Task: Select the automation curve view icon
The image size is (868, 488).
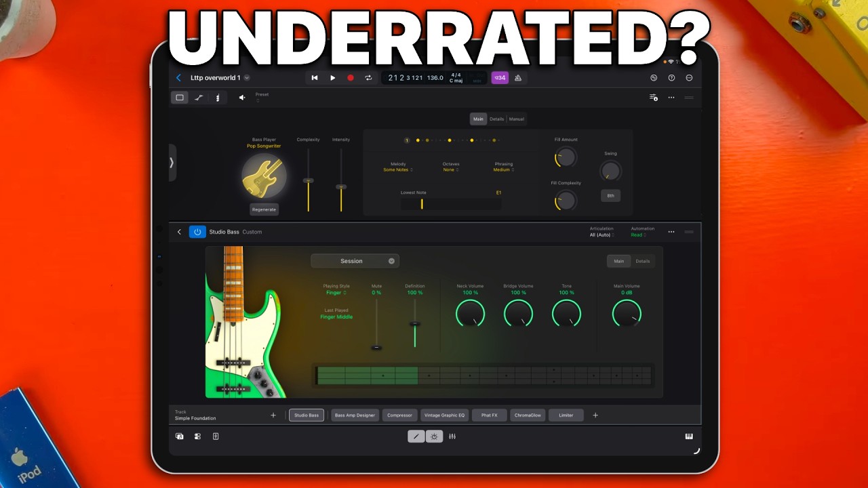Action: [199, 98]
